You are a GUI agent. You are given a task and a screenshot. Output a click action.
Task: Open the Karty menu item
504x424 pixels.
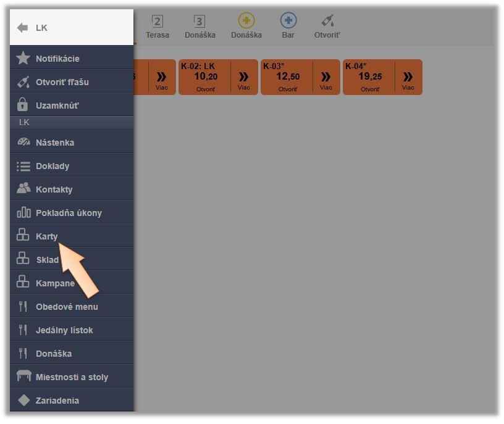(x=47, y=236)
